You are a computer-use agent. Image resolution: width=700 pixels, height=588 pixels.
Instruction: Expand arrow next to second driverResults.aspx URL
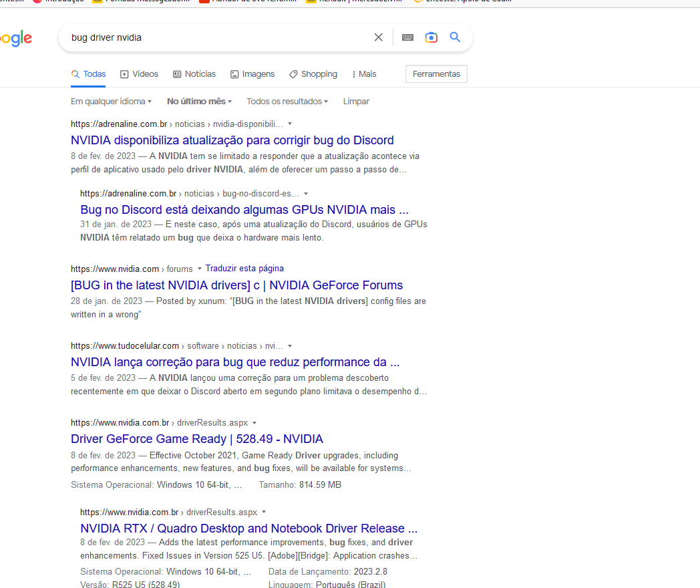point(264,512)
